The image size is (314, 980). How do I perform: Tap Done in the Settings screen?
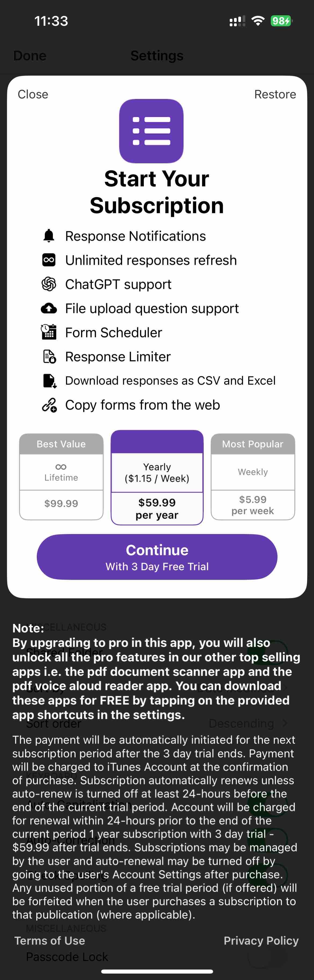29,56
